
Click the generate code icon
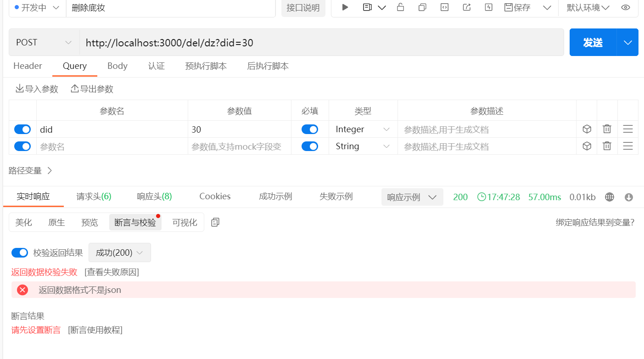tap(444, 7)
